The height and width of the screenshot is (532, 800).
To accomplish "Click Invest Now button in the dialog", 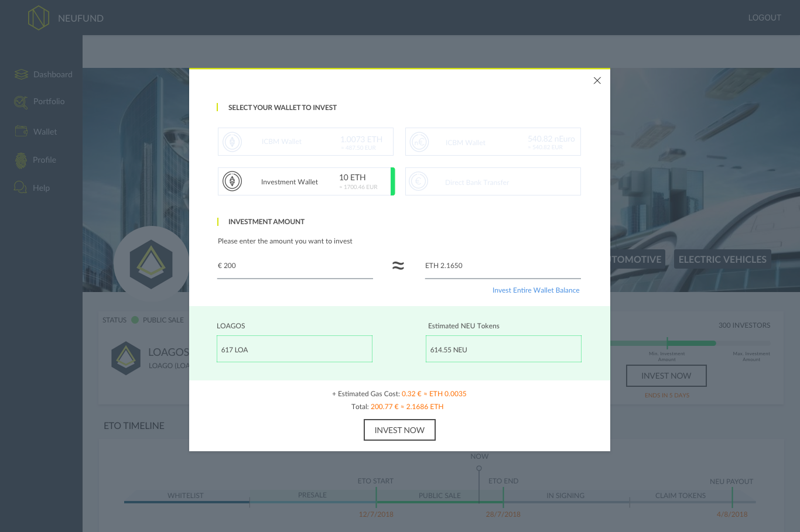I will [x=399, y=430].
